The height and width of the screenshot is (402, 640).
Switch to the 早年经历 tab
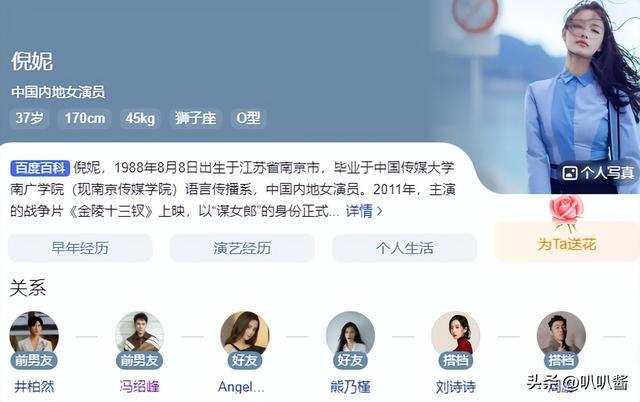[80, 248]
